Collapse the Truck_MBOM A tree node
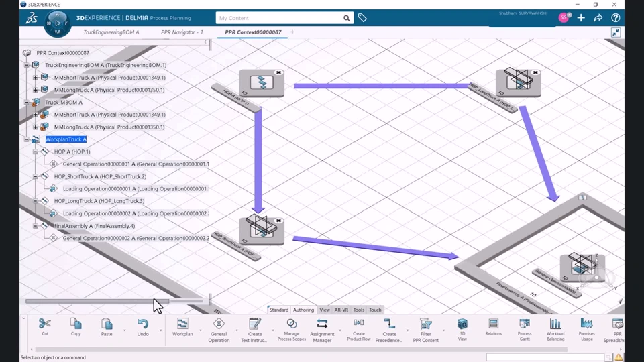The width and height of the screenshot is (644, 362). (27, 102)
